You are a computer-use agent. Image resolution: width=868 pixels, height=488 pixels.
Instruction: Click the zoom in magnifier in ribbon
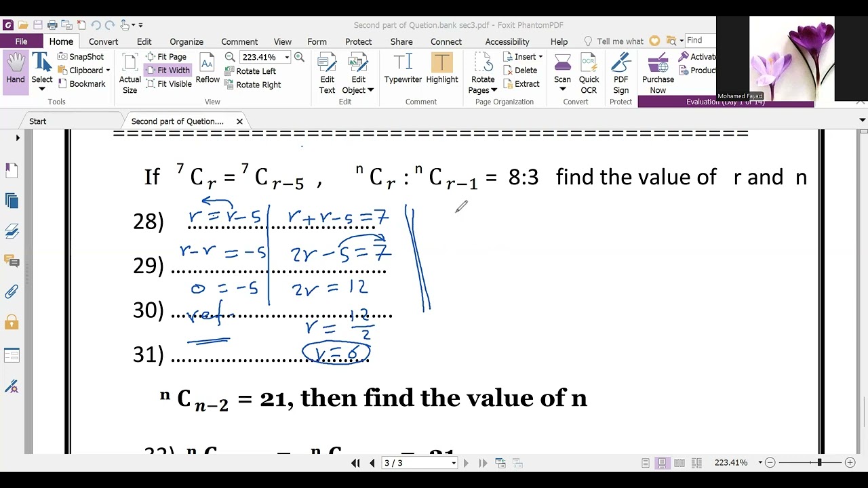(299, 58)
